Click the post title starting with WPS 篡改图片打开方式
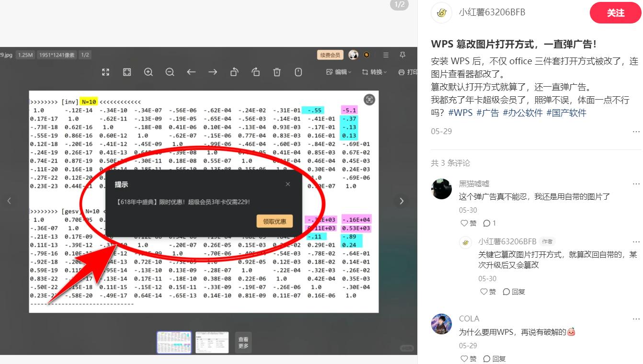The width and height of the screenshot is (643, 364). pos(514,44)
